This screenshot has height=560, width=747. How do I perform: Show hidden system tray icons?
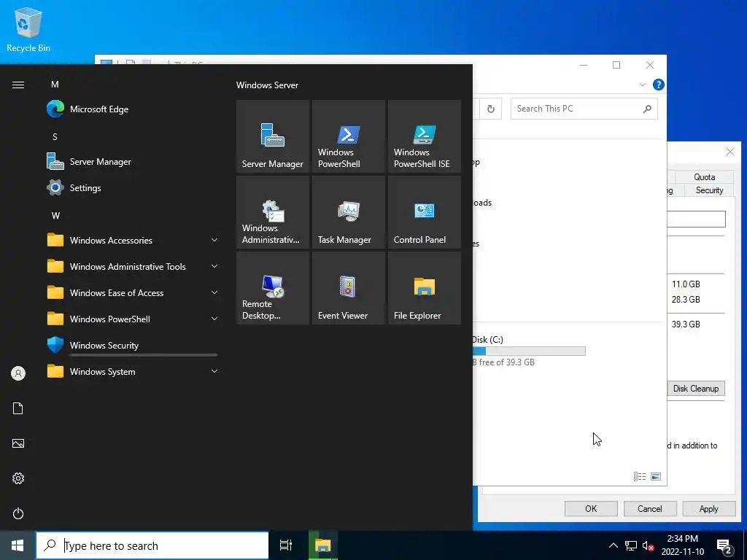pyautogui.click(x=613, y=545)
